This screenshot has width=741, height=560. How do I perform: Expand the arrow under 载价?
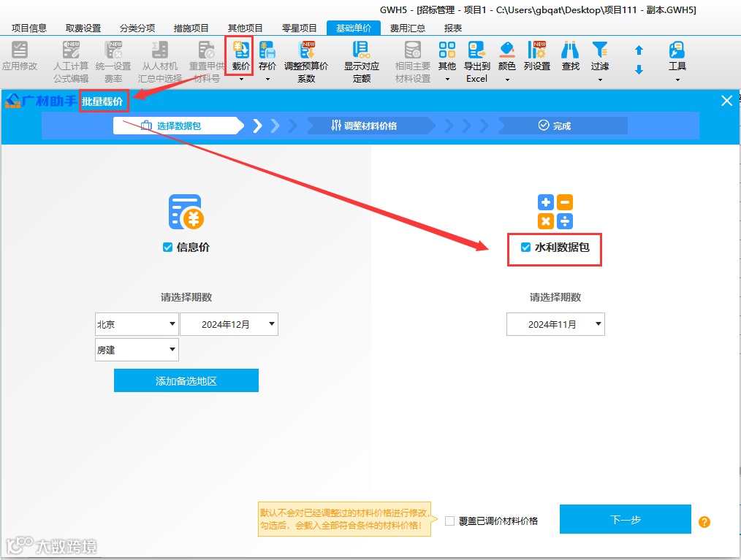pyautogui.click(x=241, y=80)
